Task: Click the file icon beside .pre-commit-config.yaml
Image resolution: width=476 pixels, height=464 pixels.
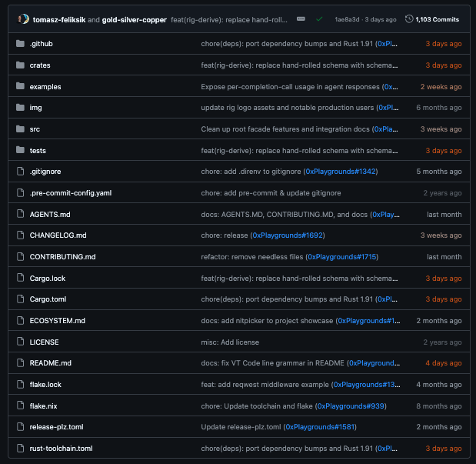Action: click(x=20, y=192)
